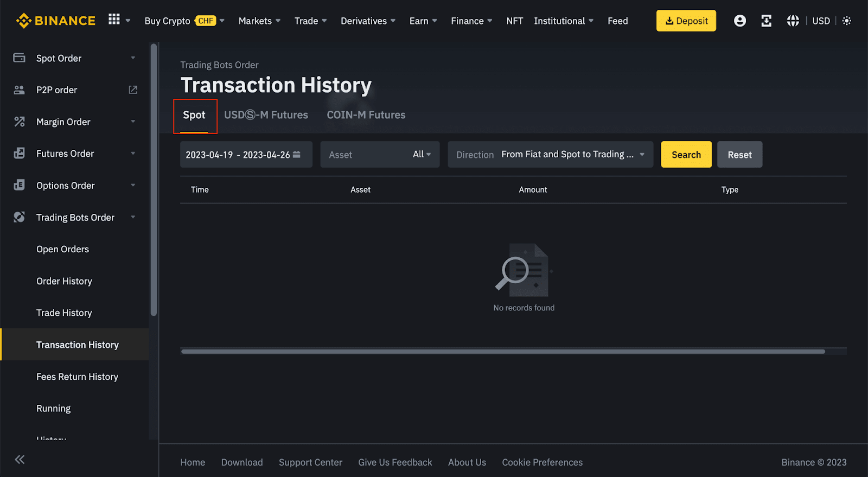Expand the Options Order section
This screenshot has height=477, width=868.
133,185
